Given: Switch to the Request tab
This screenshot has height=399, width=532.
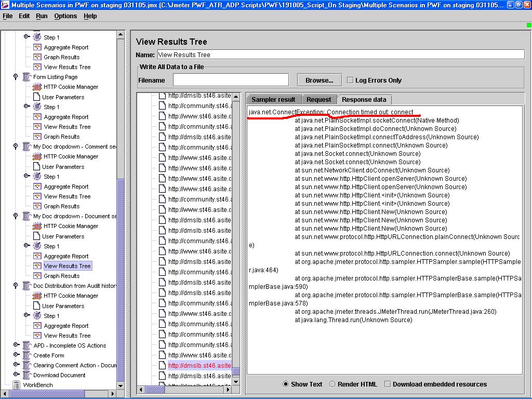Looking at the screenshot, I should coord(318,100).
